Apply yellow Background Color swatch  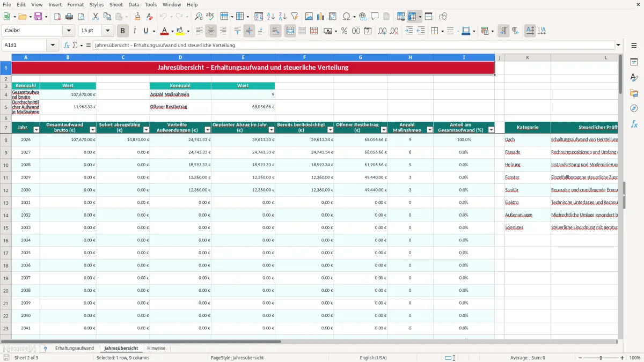pos(180,31)
